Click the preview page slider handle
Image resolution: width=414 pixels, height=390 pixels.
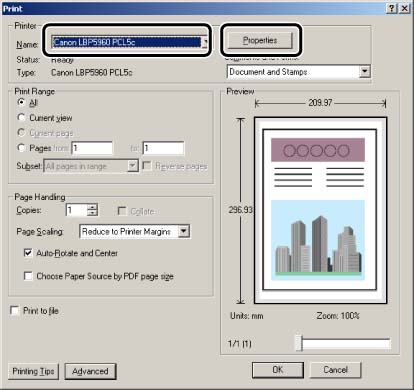pos(299,343)
